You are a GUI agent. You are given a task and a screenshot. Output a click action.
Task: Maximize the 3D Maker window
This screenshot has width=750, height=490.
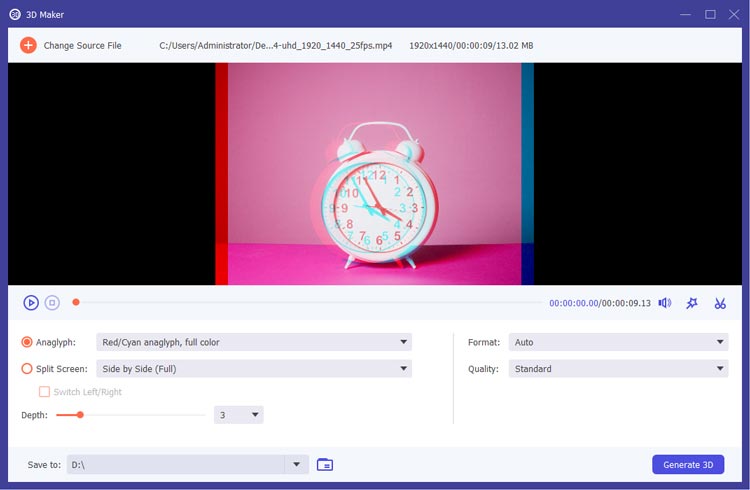click(710, 14)
